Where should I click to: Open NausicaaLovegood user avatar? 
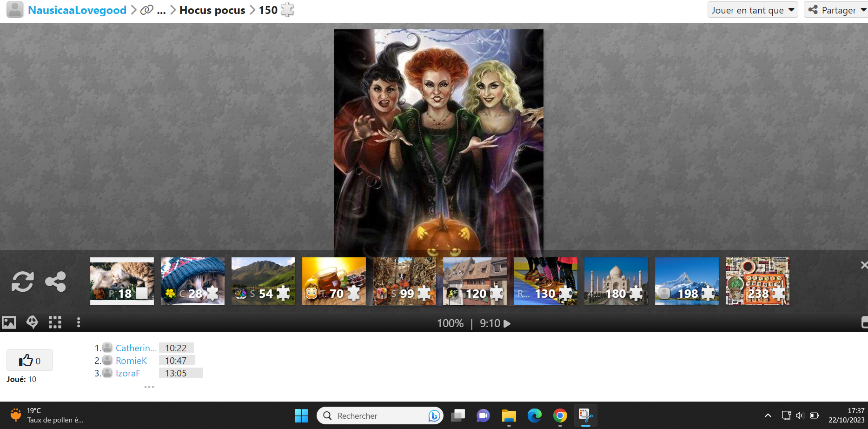pyautogui.click(x=15, y=10)
